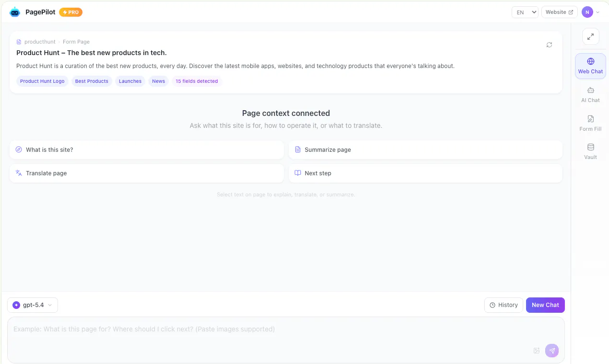609x364 pixels.
Task: Focus the chat message input field
Action: pos(286,340)
